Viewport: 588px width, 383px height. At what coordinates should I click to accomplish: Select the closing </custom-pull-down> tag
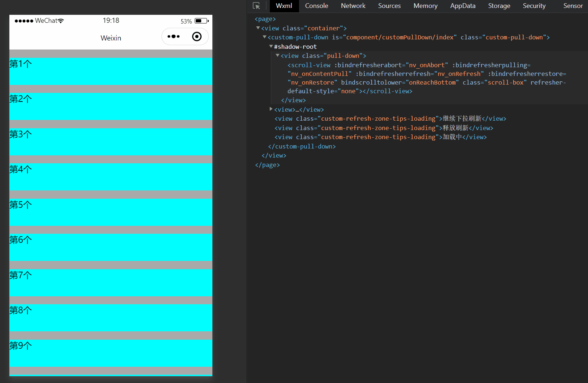(x=302, y=146)
